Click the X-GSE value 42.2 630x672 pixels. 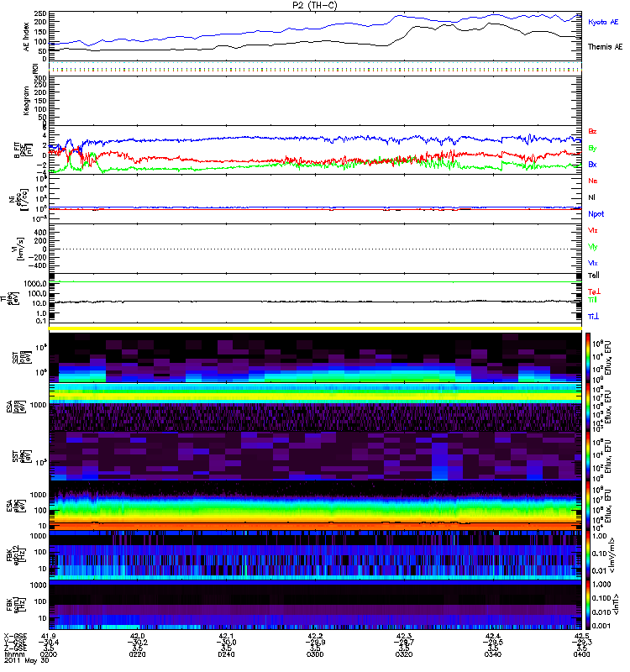[x=315, y=636]
